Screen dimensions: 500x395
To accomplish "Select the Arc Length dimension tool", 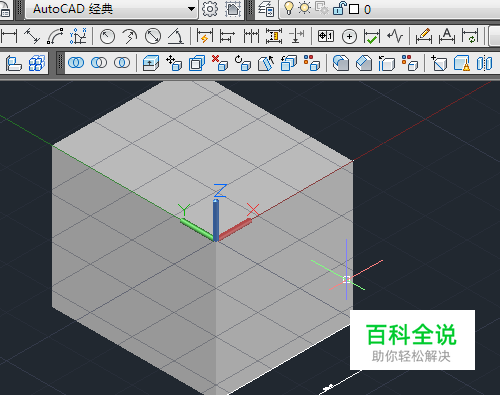I will (x=55, y=36).
